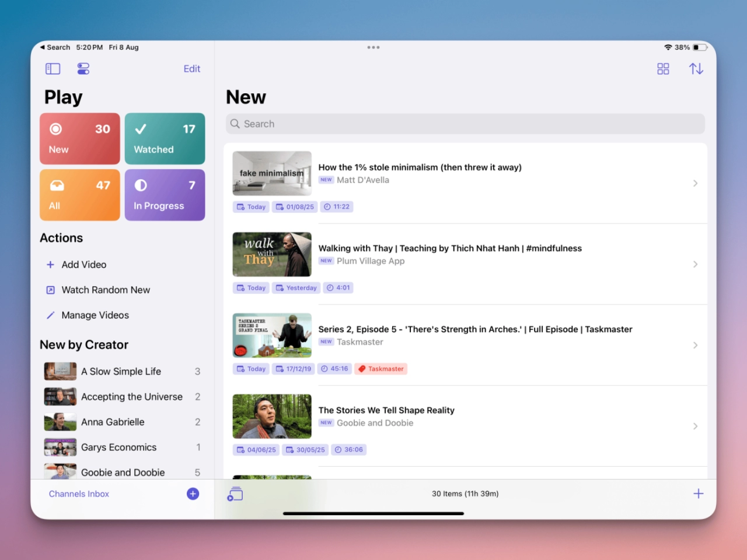Click the bottom-right add plus icon

pyautogui.click(x=698, y=494)
